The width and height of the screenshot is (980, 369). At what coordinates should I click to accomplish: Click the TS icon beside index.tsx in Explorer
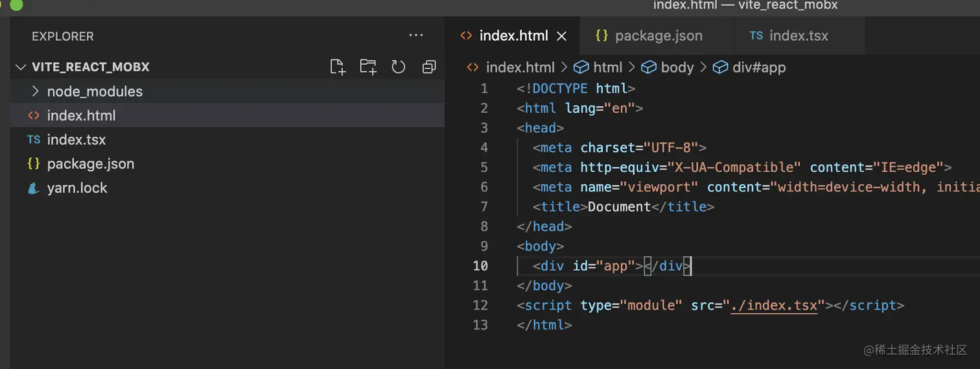point(34,139)
